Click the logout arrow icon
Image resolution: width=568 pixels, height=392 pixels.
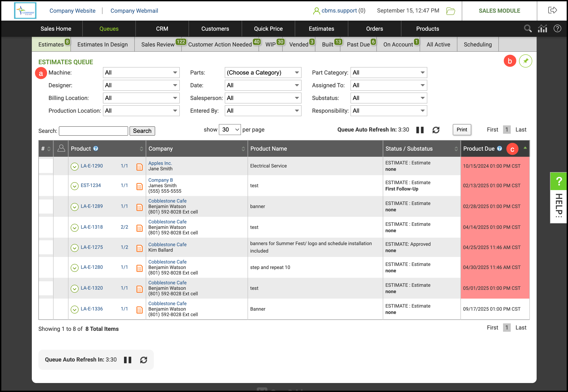point(552,10)
